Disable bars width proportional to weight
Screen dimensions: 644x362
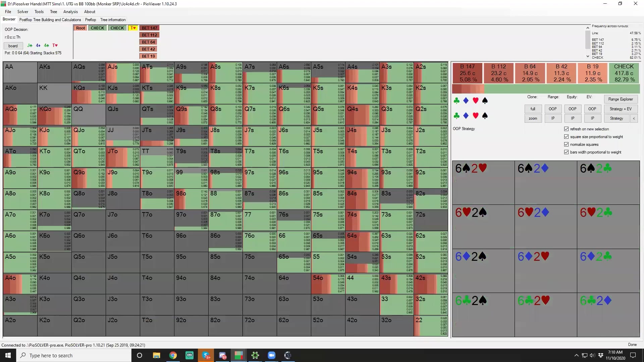[x=566, y=152]
